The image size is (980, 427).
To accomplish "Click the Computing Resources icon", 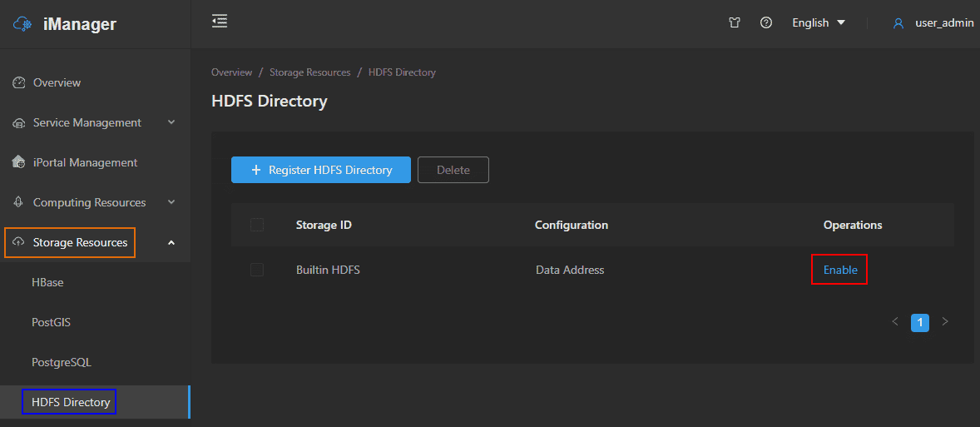I will 19,202.
